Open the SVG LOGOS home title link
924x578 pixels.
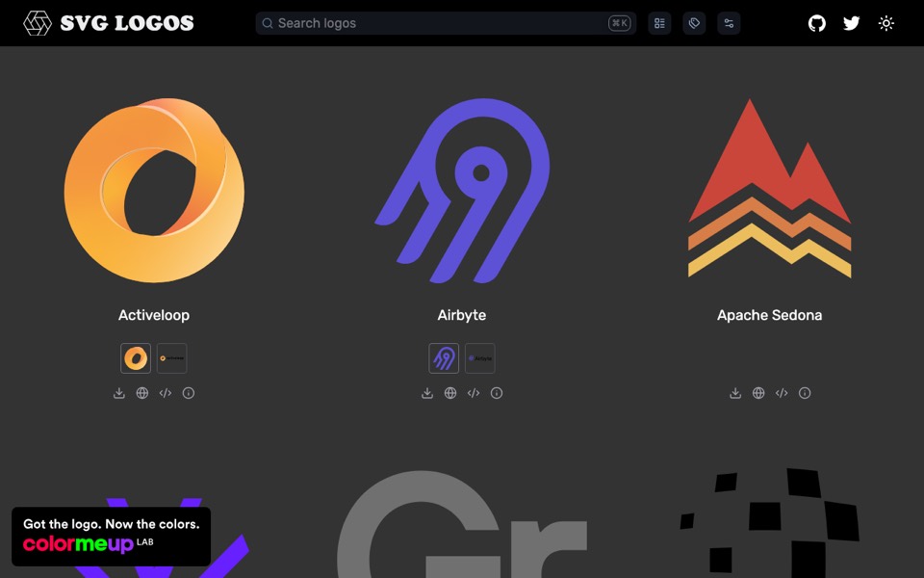click(127, 23)
